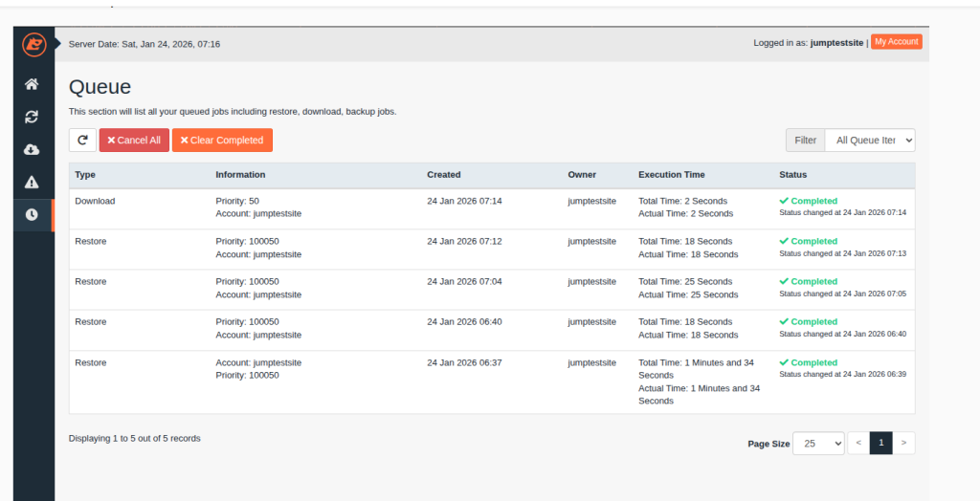
Task: Click the Status column header
Action: (792, 175)
